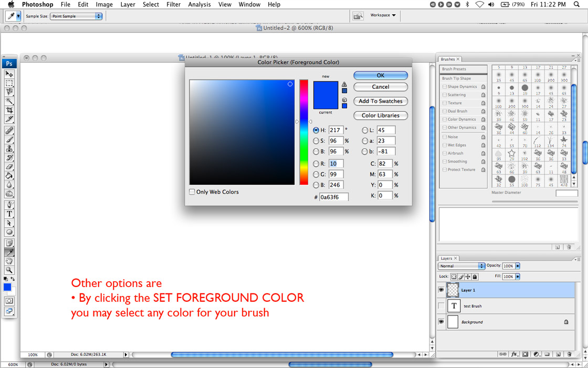Select the Ellipse shape tool
Screen dimensions: 588x368
tap(9, 232)
